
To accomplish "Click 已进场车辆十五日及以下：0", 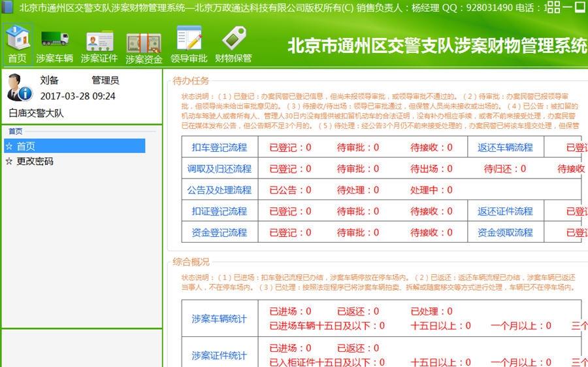I will point(327,326).
